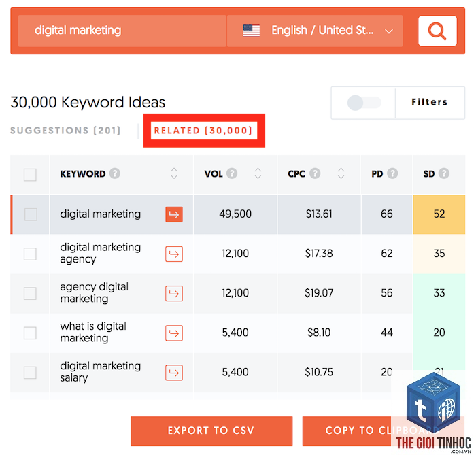The width and height of the screenshot is (476, 455).
Task: Click the $19.07 CPC value
Action: 319,293
